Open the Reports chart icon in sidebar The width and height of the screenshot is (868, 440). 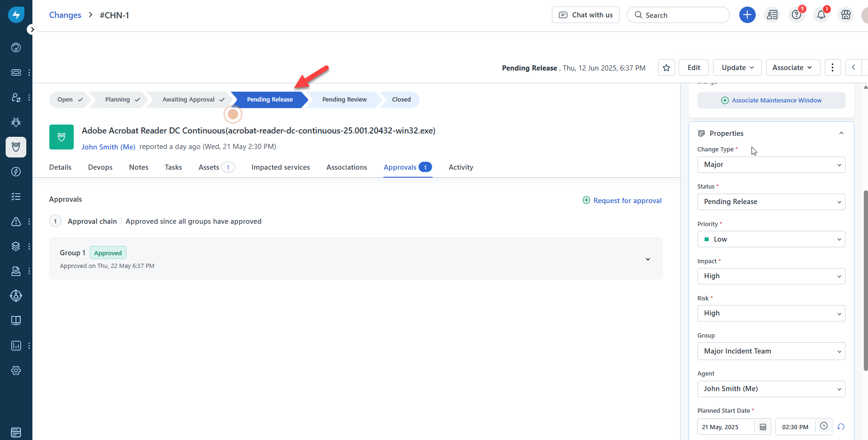16,346
